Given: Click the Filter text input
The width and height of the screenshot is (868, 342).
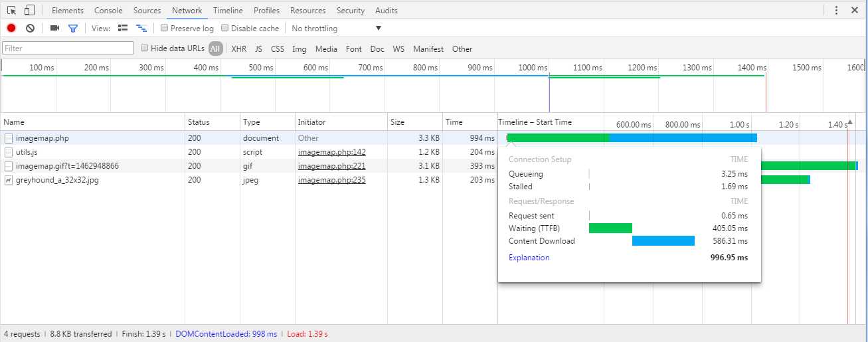Looking at the screenshot, I should click(68, 48).
